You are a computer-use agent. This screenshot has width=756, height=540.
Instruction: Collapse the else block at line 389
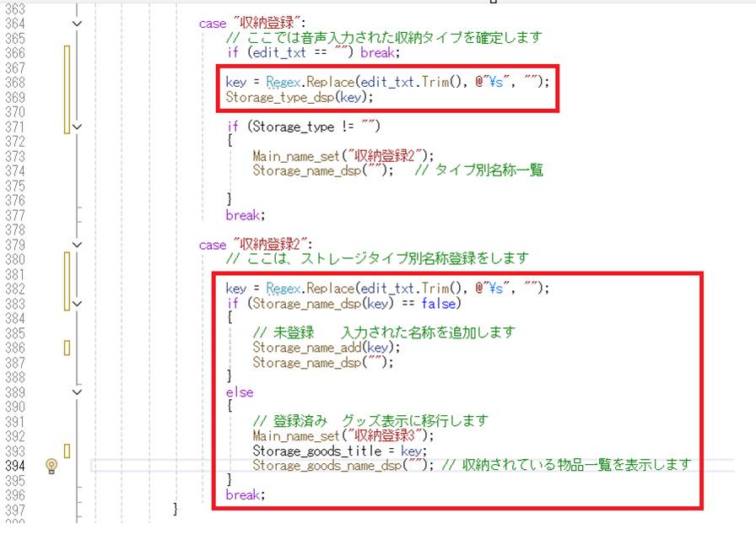(78, 391)
